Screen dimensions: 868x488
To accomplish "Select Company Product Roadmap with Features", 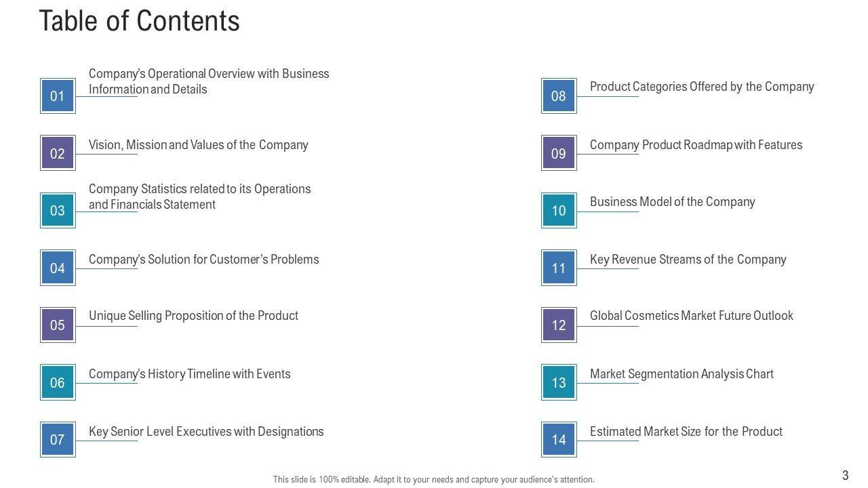I will tap(696, 145).
